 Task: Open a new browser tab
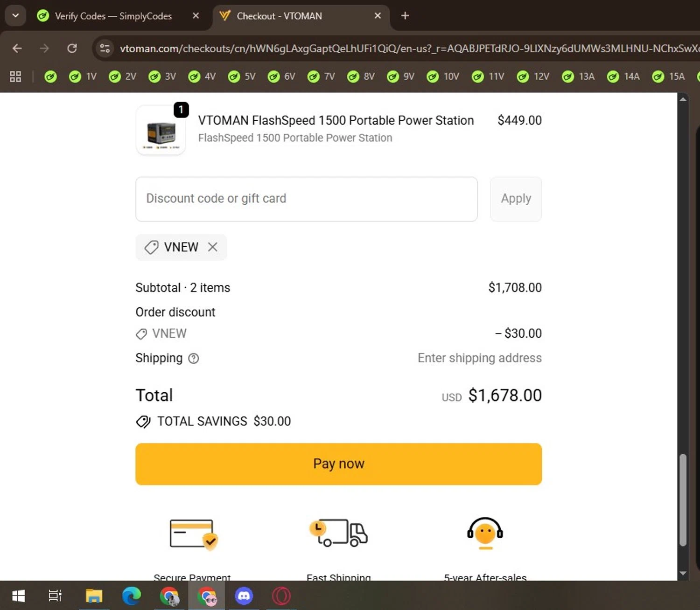pos(405,16)
